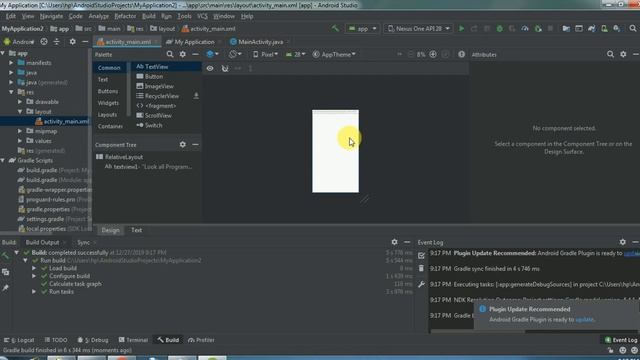Open the Event Log button in the status bar
This screenshot has height=360, width=640.
(620, 340)
